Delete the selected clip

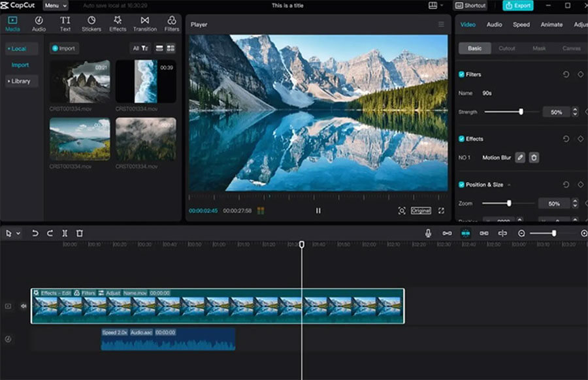click(x=80, y=234)
